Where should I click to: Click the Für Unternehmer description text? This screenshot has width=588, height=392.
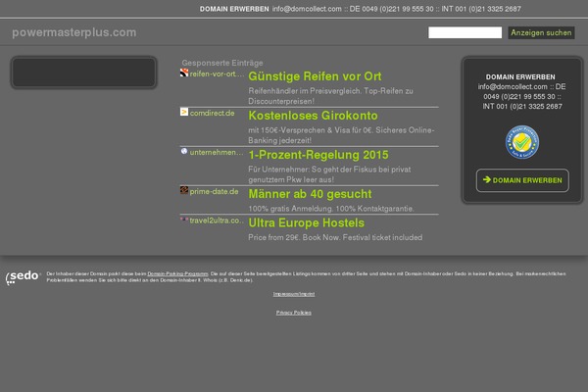pos(329,174)
